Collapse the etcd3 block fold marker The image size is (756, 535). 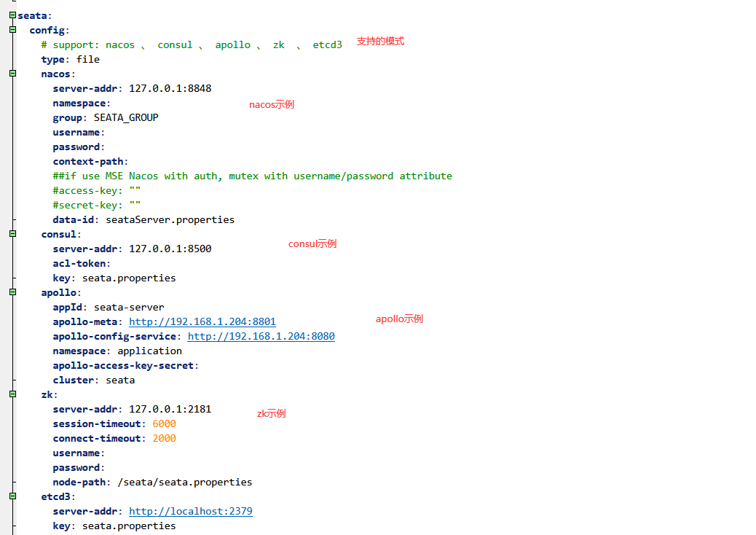click(x=12, y=496)
